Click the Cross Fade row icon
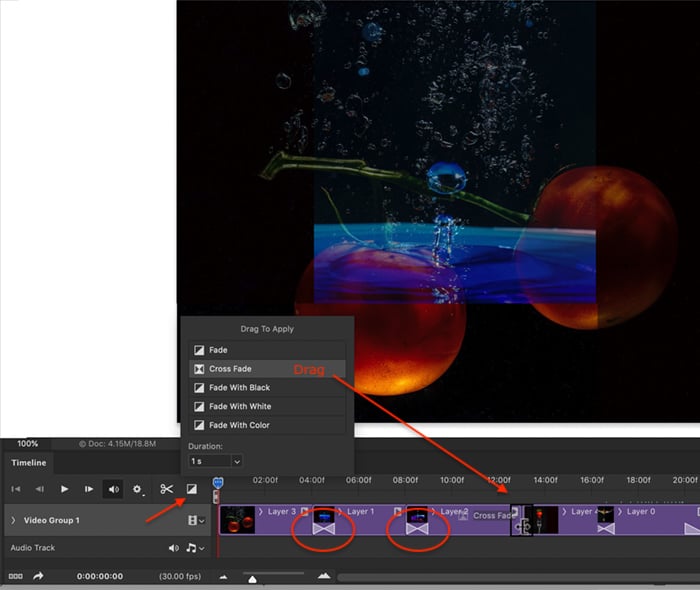 click(199, 369)
